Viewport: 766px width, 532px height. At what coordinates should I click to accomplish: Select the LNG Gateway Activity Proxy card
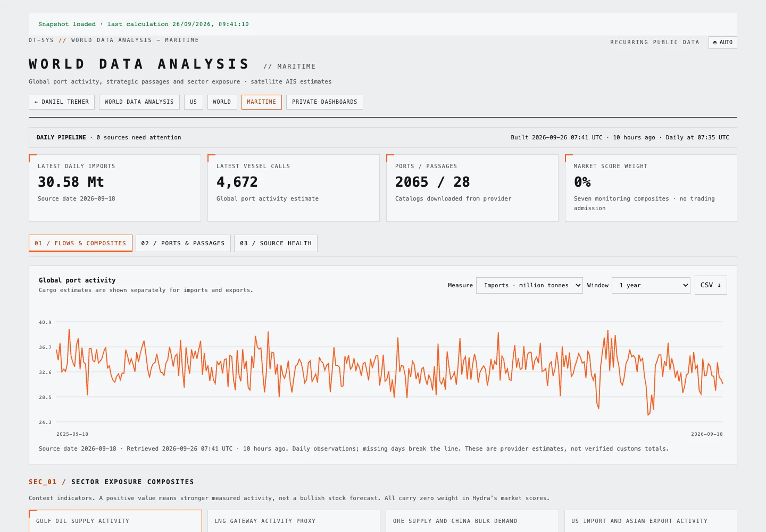point(294,521)
